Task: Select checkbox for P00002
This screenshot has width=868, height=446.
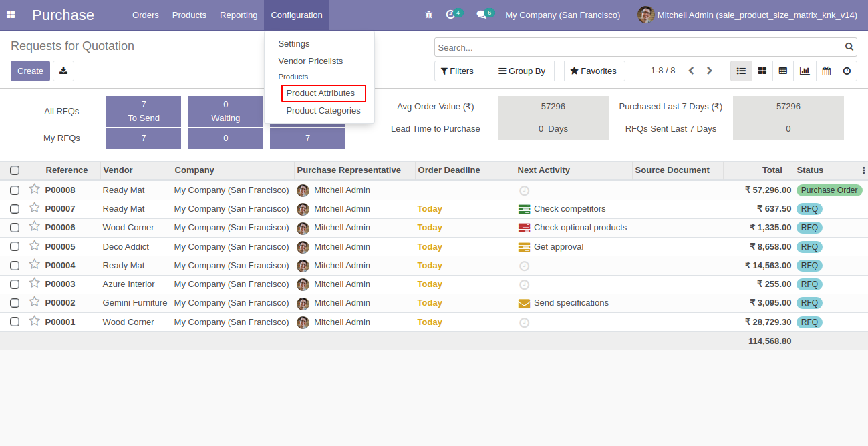Action: [15, 303]
